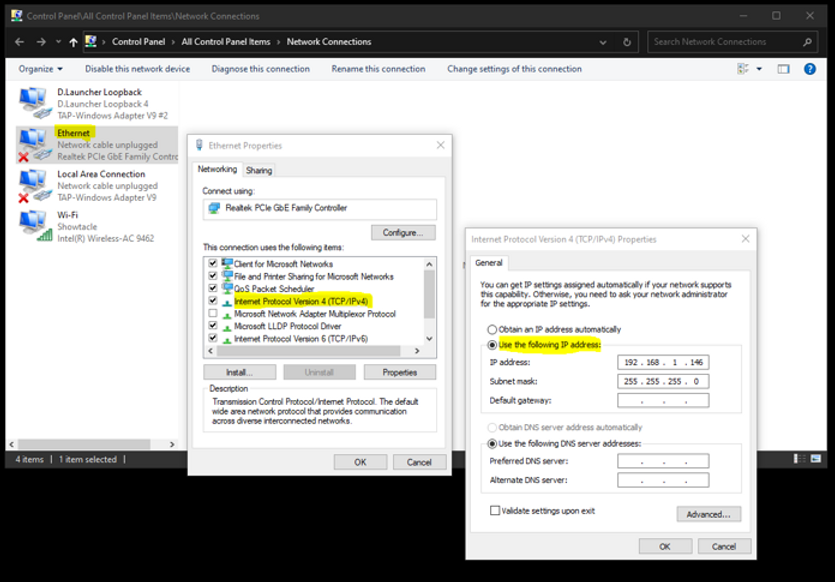
Task: Go back with the Back arrow
Action: [x=20, y=42]
